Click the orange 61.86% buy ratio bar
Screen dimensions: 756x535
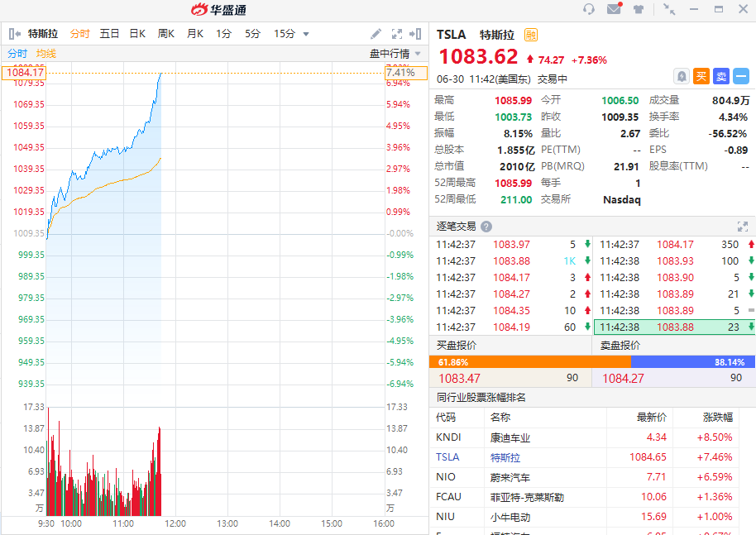pos(530,362)
